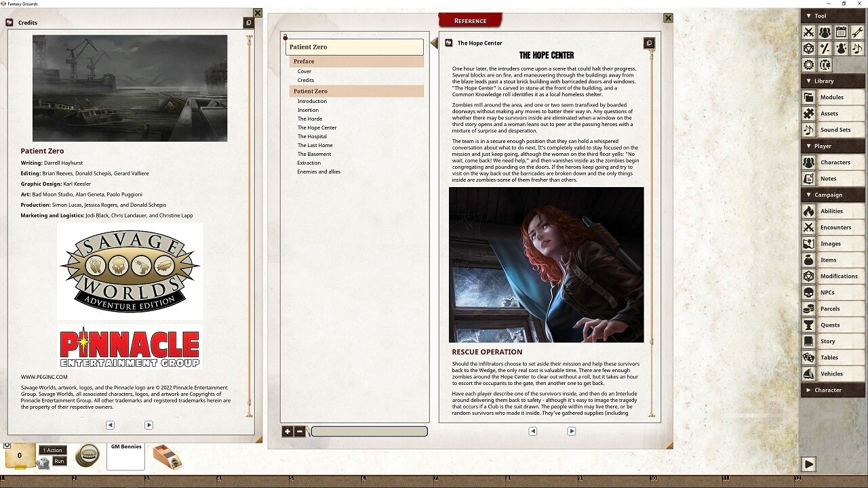Screen dimensions: 868x488
Task: Open the Modules library panel
Action: (x=832, y=97)
